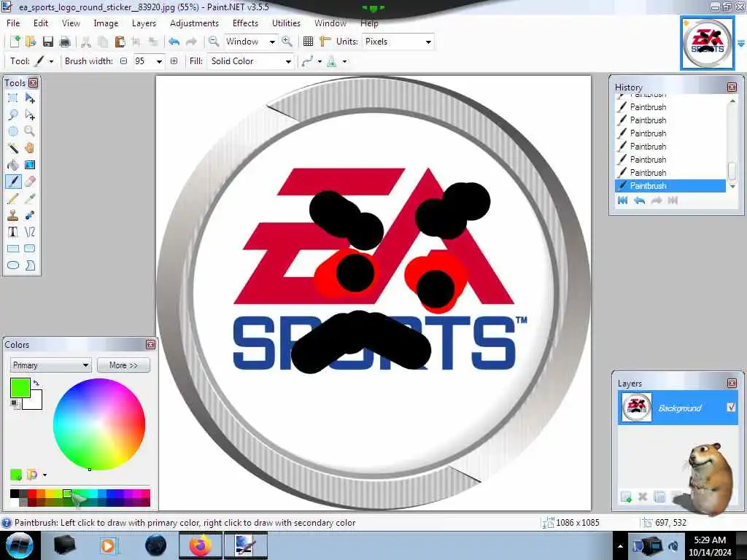Image resolution: width=747 pixels, height=560 pixels.
Task: Click the New image toolbar icon
Action: coord(15,42)
